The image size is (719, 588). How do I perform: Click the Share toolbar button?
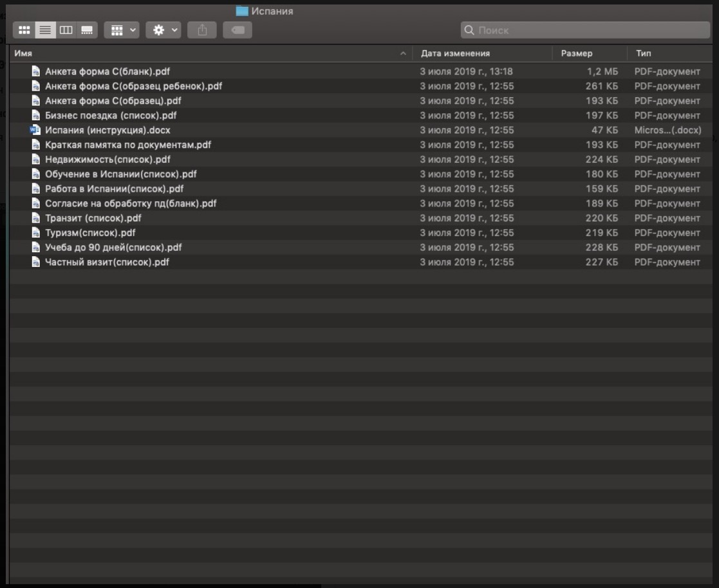pos(202,30)
